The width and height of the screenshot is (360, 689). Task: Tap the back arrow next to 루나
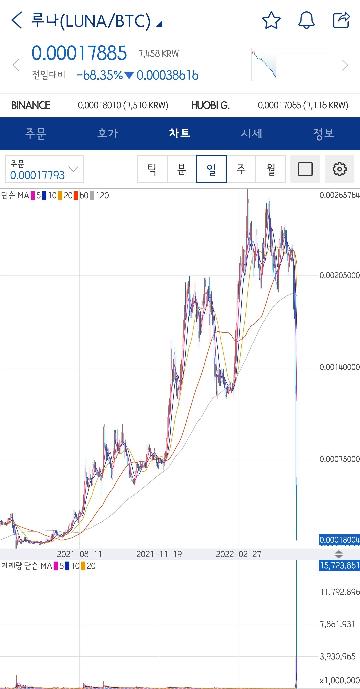click(x=16, y=20)
